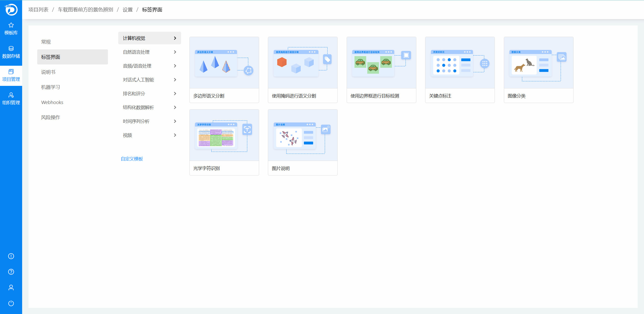Open the question mark help icon
The height and width of the screenshot is (314, 644).
(11, 272)
